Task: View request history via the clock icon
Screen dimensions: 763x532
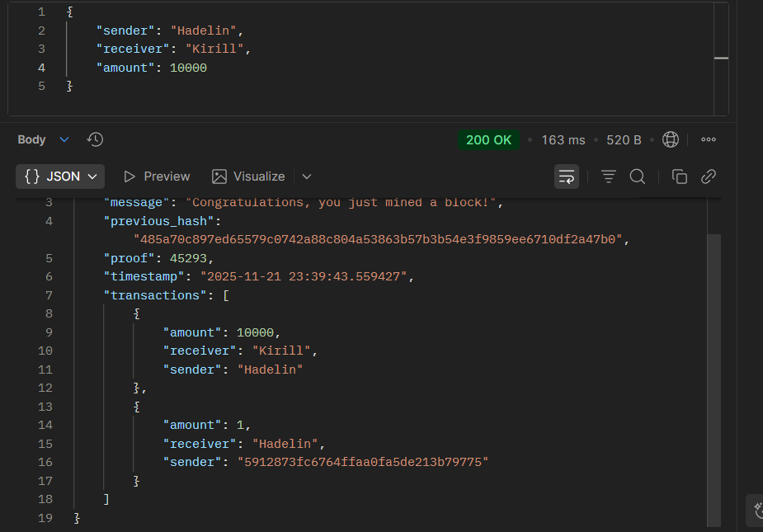Action: point(95,139)
